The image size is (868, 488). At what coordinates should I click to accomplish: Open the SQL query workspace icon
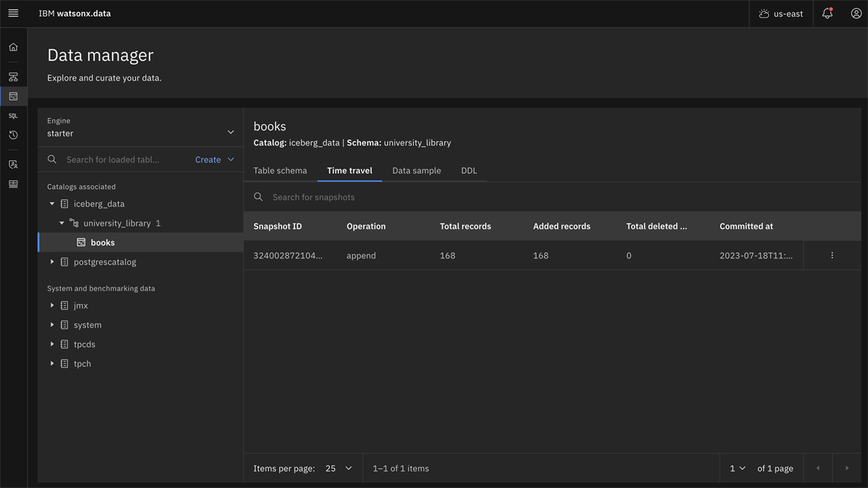coord(13,116)
